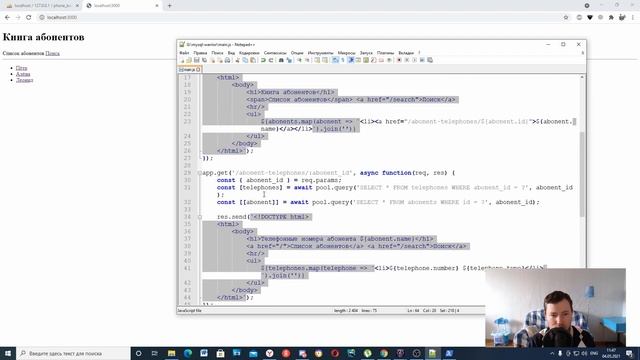Collapse the fold marker at code line 34
The image size is (640, 360).
point(200,217)
